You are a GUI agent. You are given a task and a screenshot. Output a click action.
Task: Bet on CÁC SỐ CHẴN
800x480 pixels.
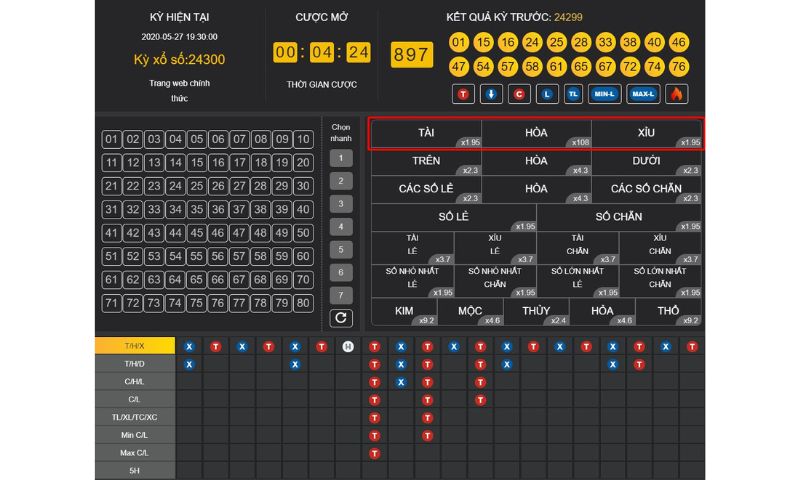pyautogui.click(x=646, y=190)
